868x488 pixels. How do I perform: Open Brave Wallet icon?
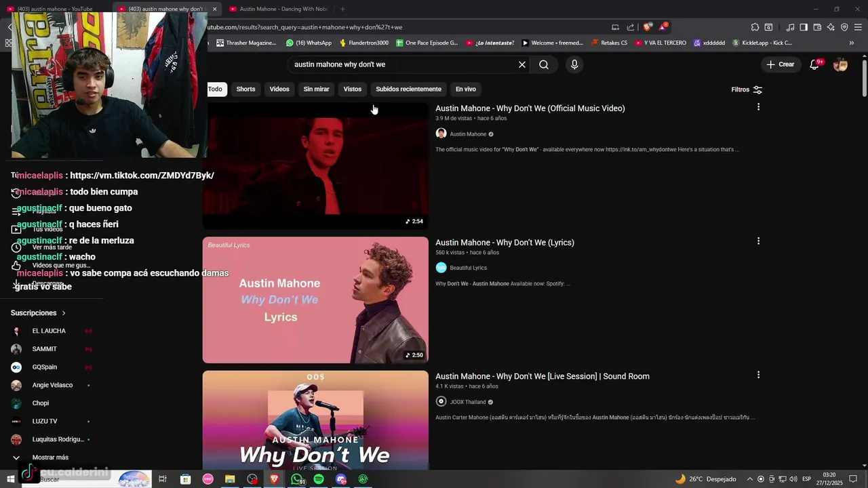click(x=817, y=27)
